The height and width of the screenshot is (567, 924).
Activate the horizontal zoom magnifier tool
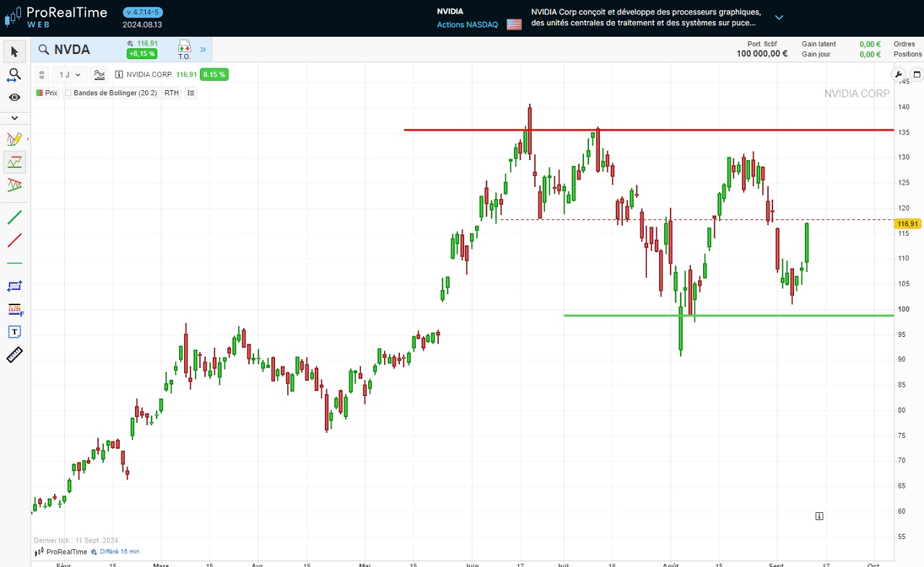coord(14,74)
